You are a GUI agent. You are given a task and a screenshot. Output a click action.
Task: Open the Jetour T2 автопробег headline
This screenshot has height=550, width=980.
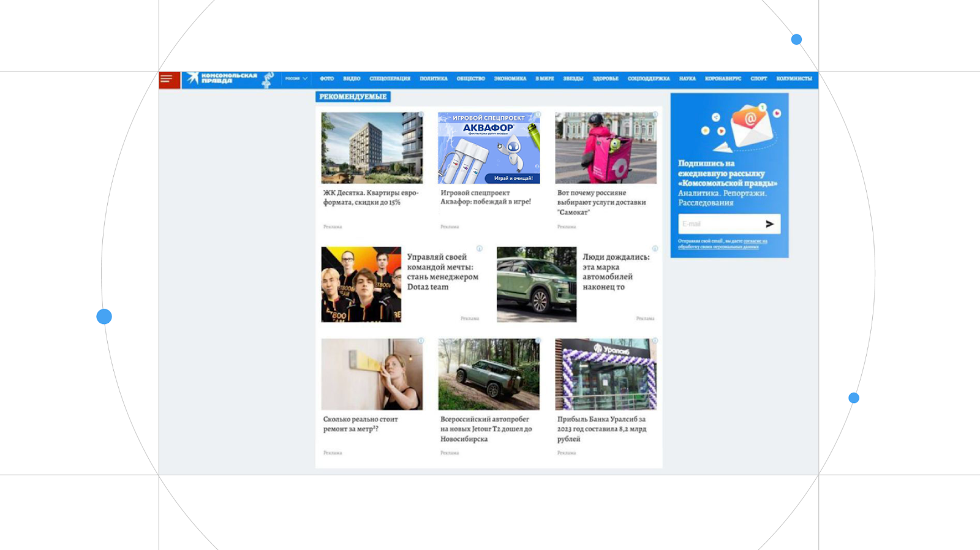[x=486, y=429]
